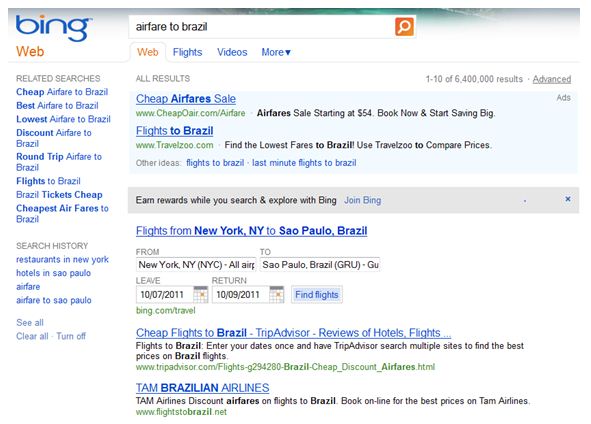591x424 pixels.
Task: Open the Flights to Brazil ad title
Action: [175, 131]
